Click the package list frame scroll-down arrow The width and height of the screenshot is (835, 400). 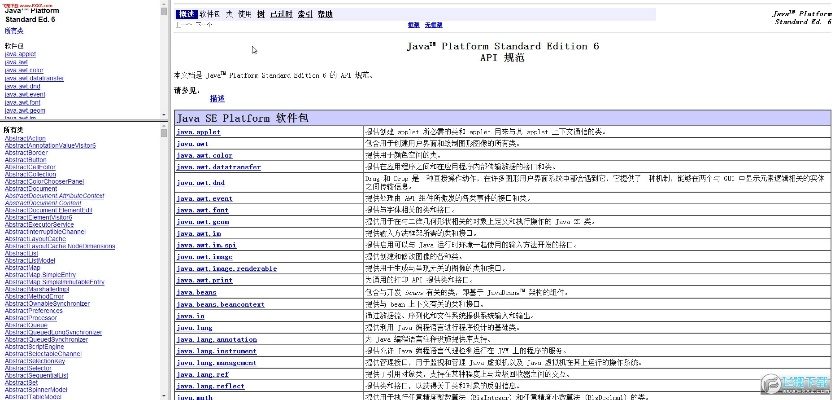(x=164, y=115)
